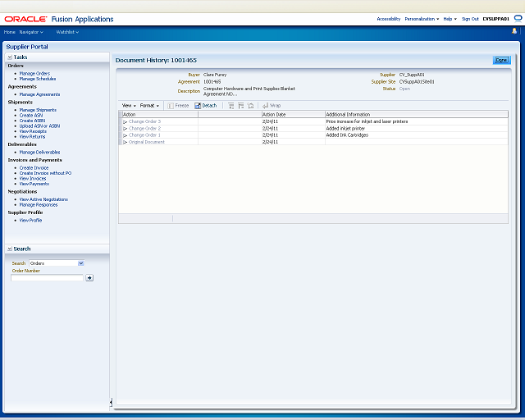Image resolution: width=525 pixels, height=420 pixels.
Task: Open the Watchlist menu
Action: coord(67,32)
